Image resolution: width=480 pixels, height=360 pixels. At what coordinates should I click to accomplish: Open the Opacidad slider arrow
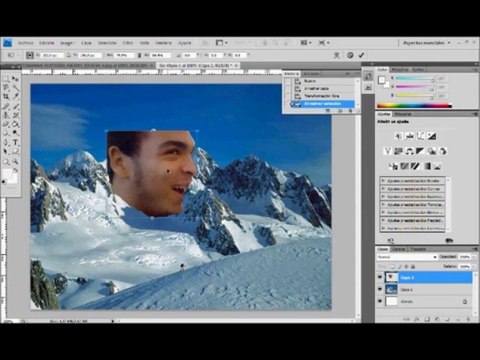[x=474, y=257]
